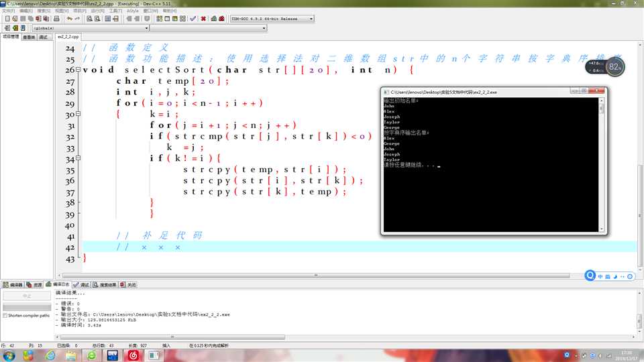Open the AStyle menu

(x=133, y=11)
